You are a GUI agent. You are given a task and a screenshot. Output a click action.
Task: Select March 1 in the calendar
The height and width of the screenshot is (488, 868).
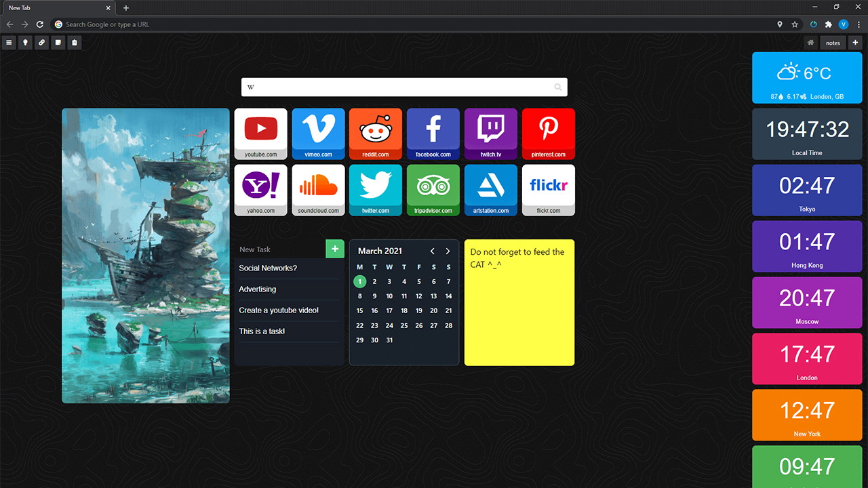click(359, 281)
